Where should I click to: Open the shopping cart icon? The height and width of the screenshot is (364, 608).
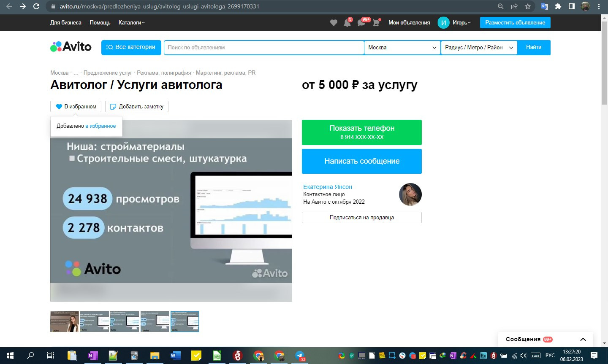tap(376, 23)
